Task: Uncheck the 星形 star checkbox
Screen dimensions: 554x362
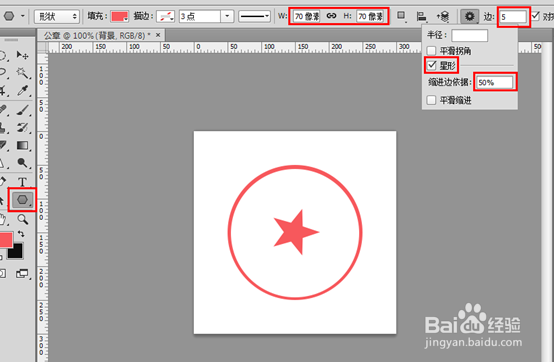Action: point(431,65)
